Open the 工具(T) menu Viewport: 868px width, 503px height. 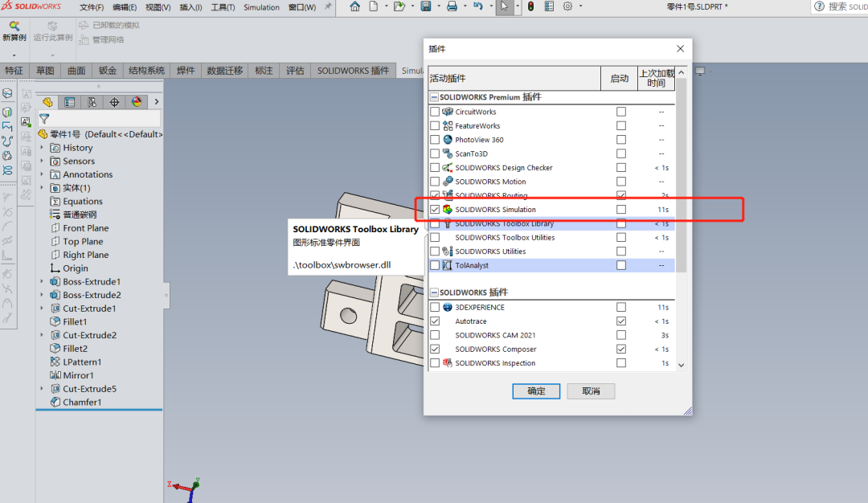click(x=223, y=7)
